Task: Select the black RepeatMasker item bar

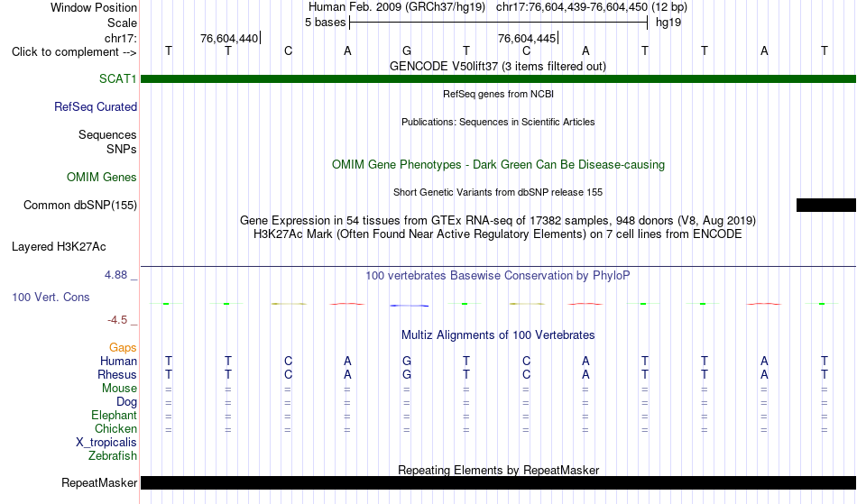Action: pos(498,482)
